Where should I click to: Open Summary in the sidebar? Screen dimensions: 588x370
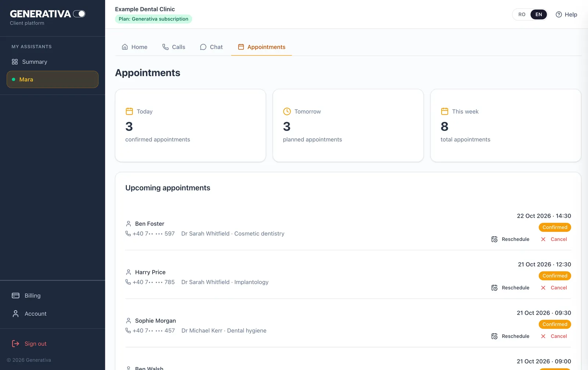[53, 62]
